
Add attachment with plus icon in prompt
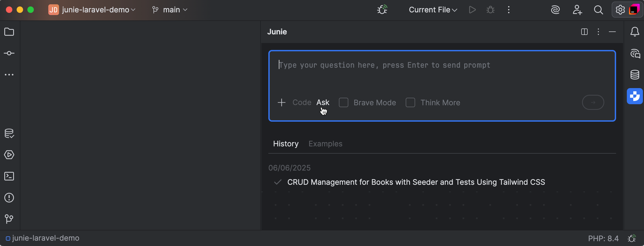pos(281,103)
